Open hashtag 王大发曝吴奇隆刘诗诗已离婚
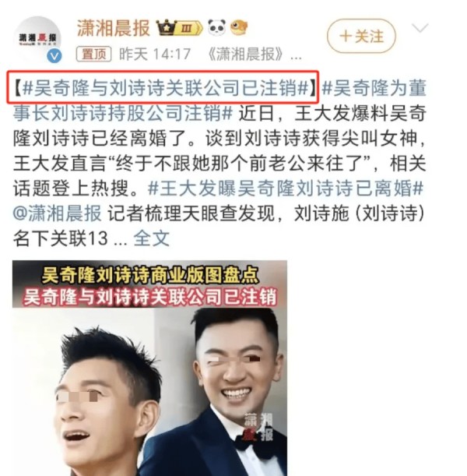Screen dimensions: 467x476 286,189
